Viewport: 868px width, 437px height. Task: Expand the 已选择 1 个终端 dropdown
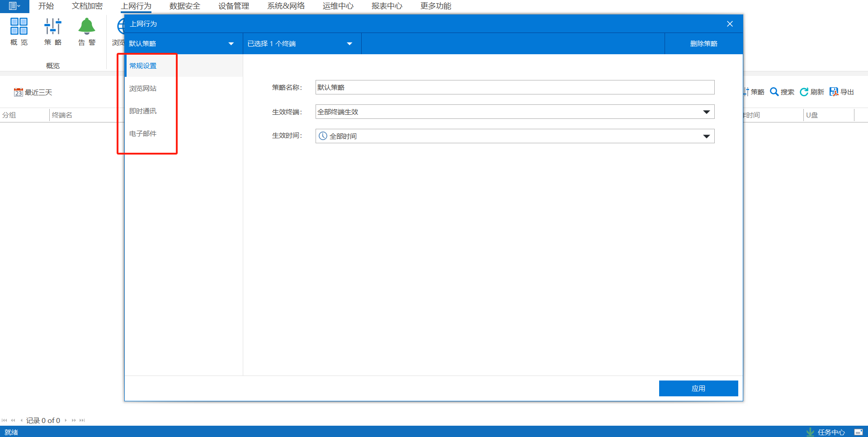[349, 44]
